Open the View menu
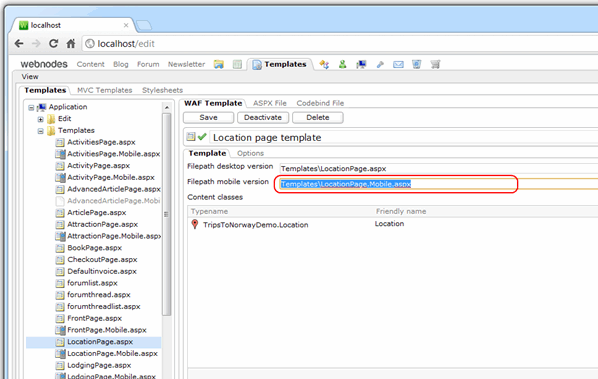Screen dimensions: 598x379 click(x=30, y=77)
